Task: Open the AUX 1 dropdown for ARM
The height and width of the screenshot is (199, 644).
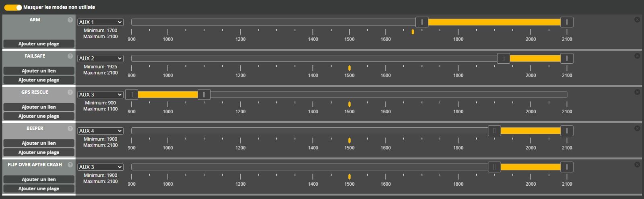Action: (100, 22)
